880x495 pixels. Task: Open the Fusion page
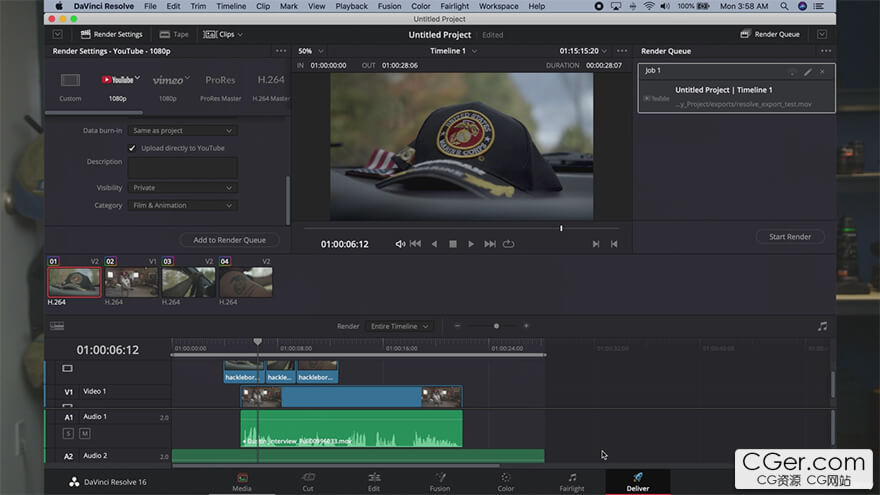click(440, 482)
